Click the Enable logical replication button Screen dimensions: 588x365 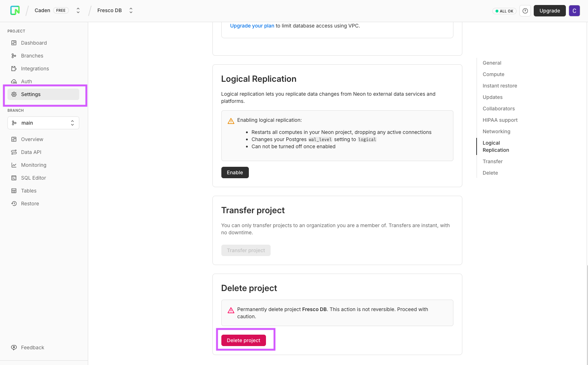[x=235, y=172]
